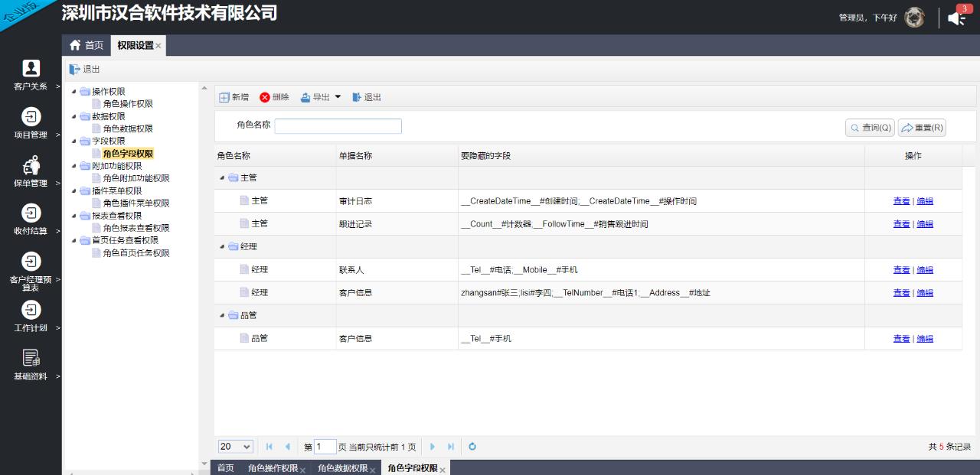Switch to the bottom 角色操作权限 tab
980x475 pixels.
pyautogui.click(x=273, y=468)
